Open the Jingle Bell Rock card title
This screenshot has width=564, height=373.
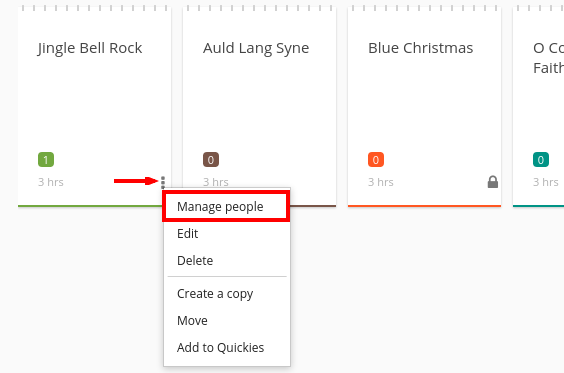pyautogui.click(x=90, y=48)
